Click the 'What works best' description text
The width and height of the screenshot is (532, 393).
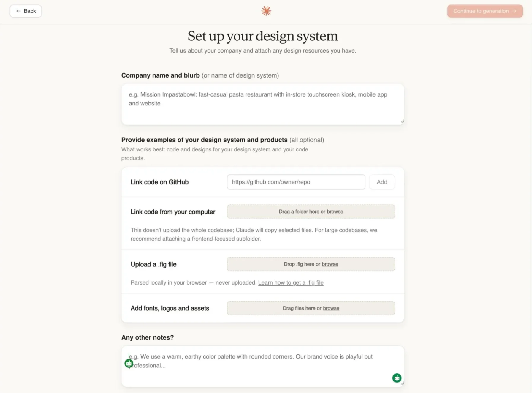[215, 154]
